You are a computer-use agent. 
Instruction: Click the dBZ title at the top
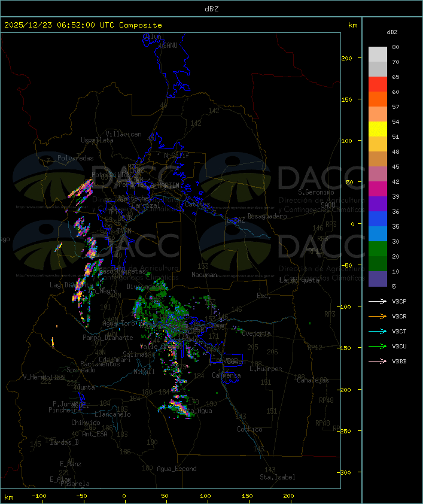[212, 9]
